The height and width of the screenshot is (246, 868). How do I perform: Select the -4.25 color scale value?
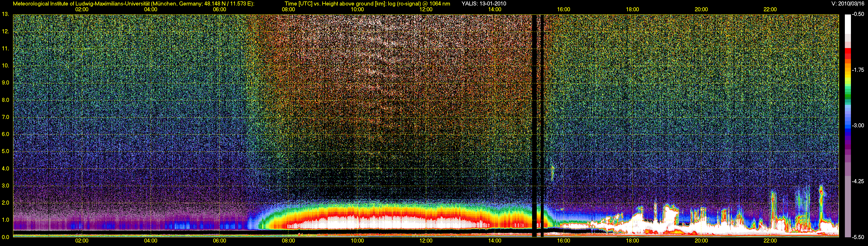tap(858, 181)
